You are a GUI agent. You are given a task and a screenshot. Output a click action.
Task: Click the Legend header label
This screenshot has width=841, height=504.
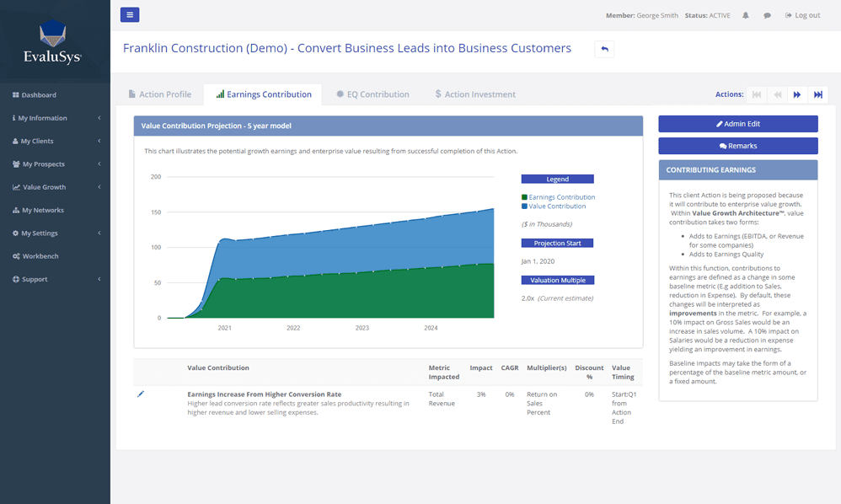[x=558, y=179]
